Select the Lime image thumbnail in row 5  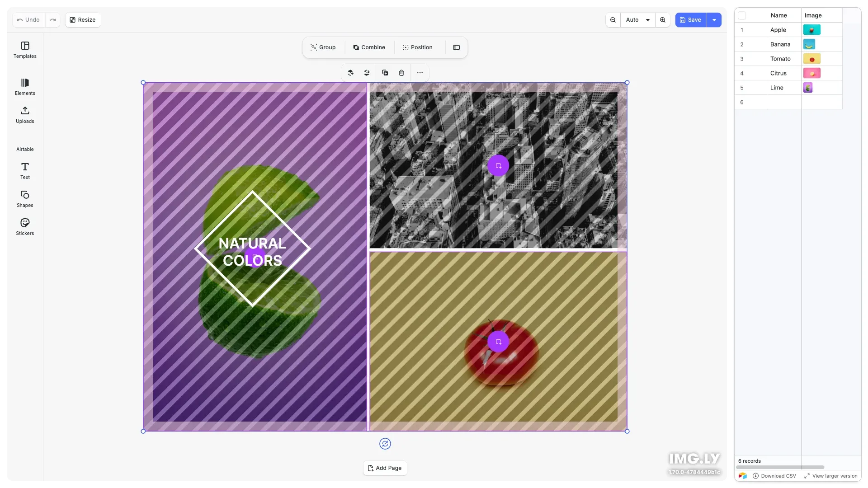[x=808, y=88]
